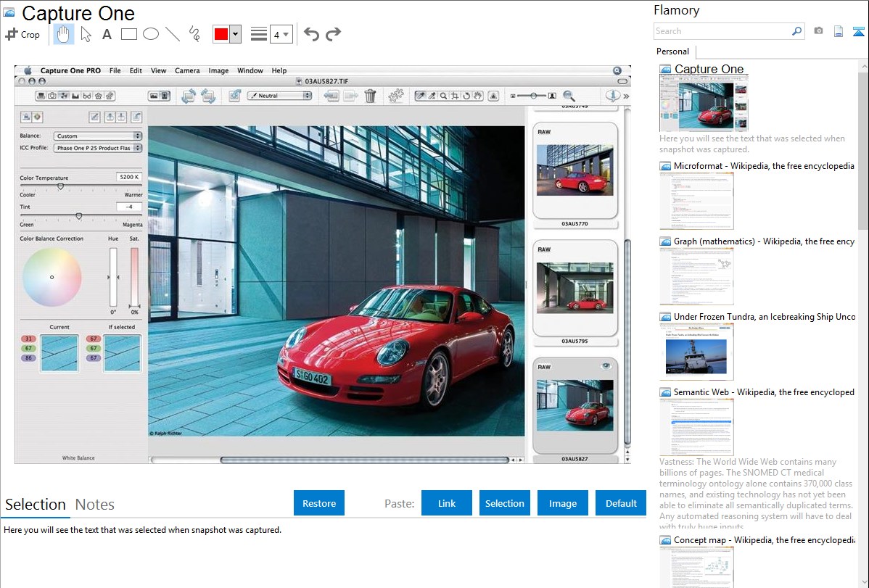
Task: Open the ICC Profile dropdown
Action: point(97,148)
